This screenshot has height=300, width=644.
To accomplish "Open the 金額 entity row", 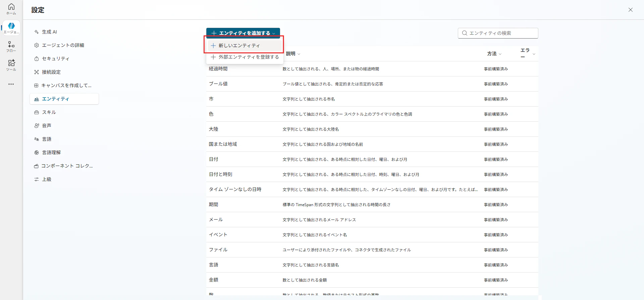I will pyautogui.click(x=372, y=280).
